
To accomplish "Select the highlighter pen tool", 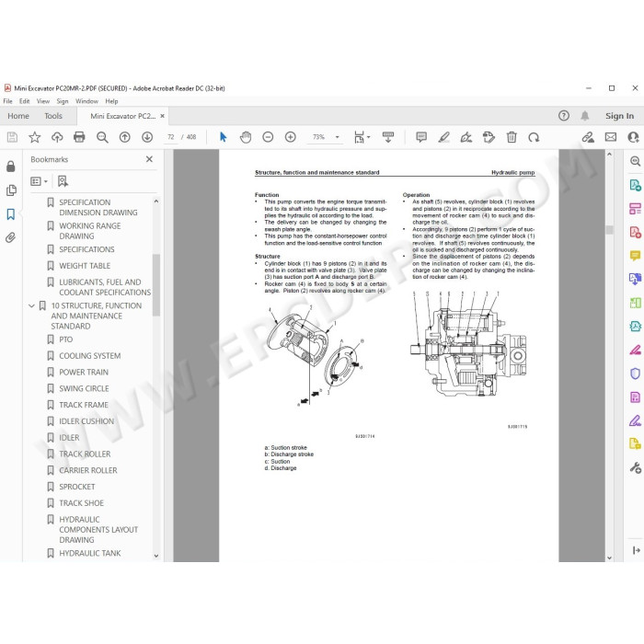I will (444, 137).
